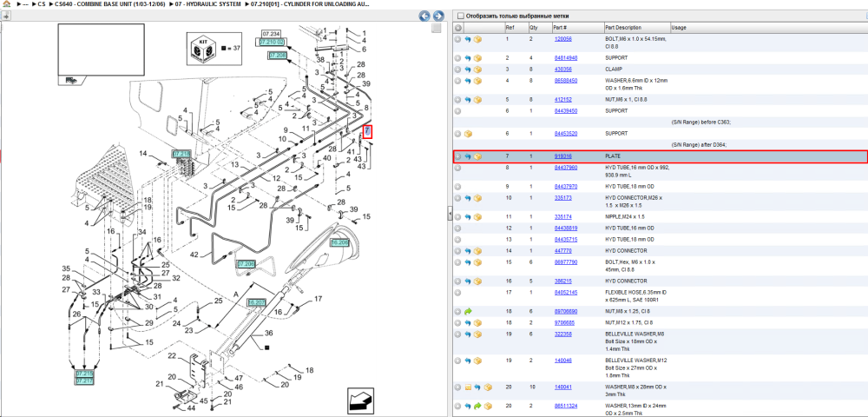Click box icon in part 335173 row

coord(477,198)
